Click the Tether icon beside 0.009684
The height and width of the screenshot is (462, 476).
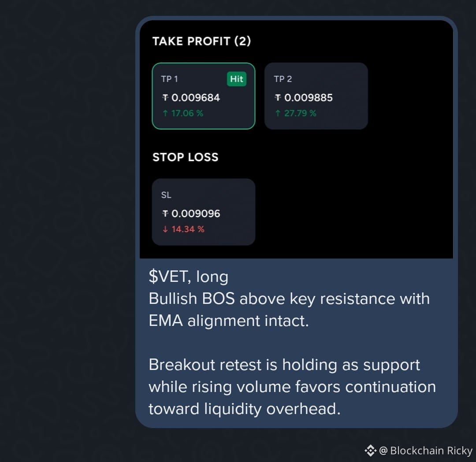coord(165,98)
